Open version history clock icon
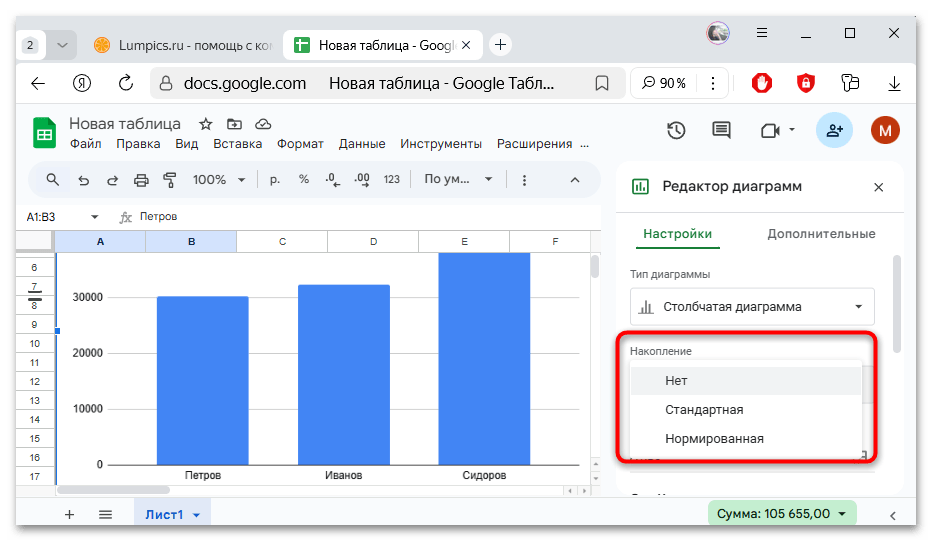932x541 pixels. (x=676, y=130)
